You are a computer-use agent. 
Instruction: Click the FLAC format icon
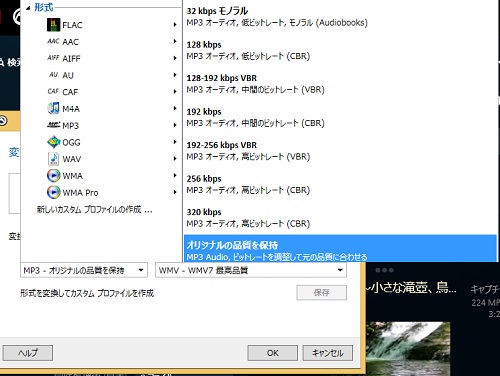pos(53,25)
